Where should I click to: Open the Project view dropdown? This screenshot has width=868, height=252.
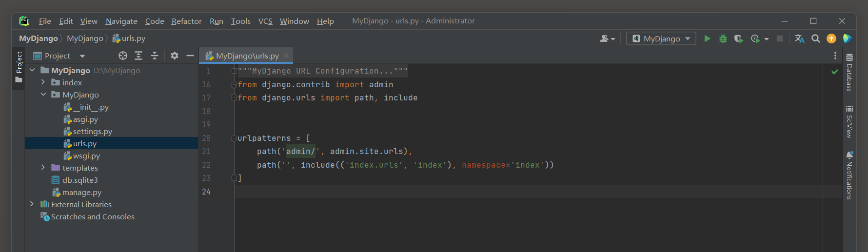(82, 56)
